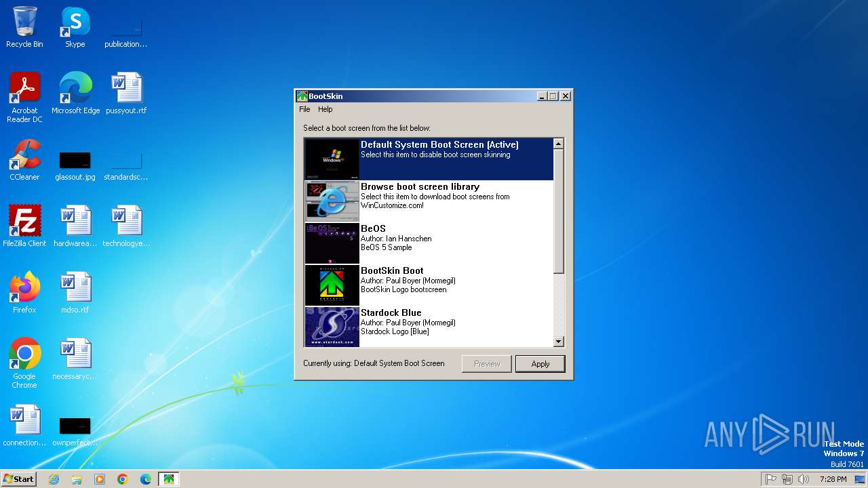Click 'Currently using: Default System Boot Screen' status text

pyautogui.click(x=374, y=363)
